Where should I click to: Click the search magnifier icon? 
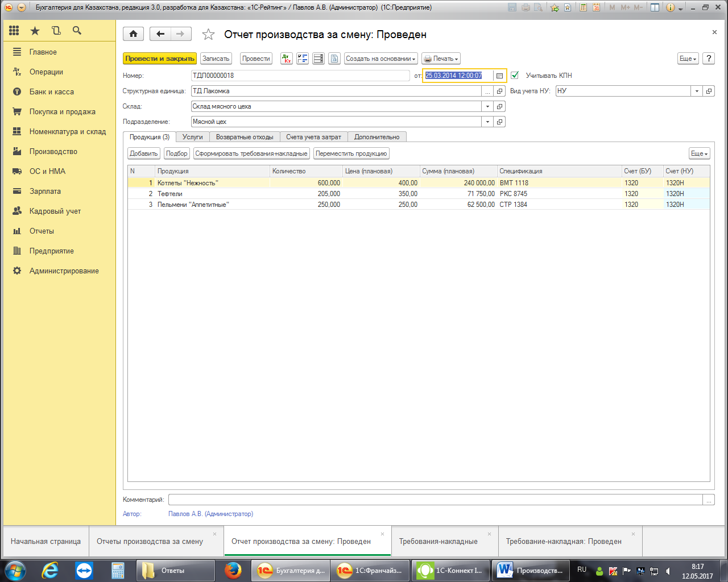pyautogui.click(x=77, y=31)
